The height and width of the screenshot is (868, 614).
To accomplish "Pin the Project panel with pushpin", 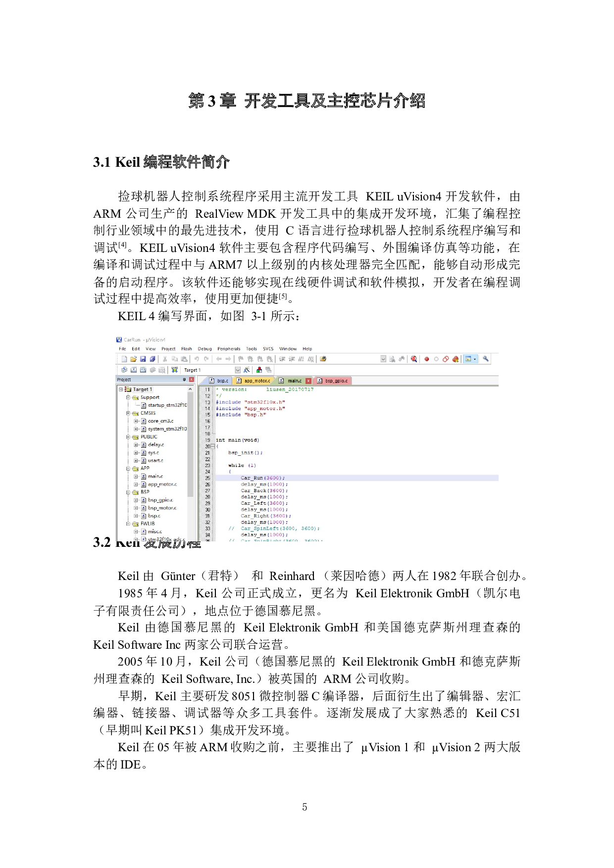I will click(184, 380).
